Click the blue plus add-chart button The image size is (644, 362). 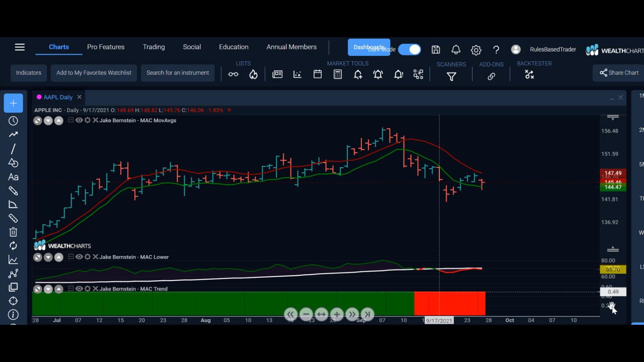(13, 103)
